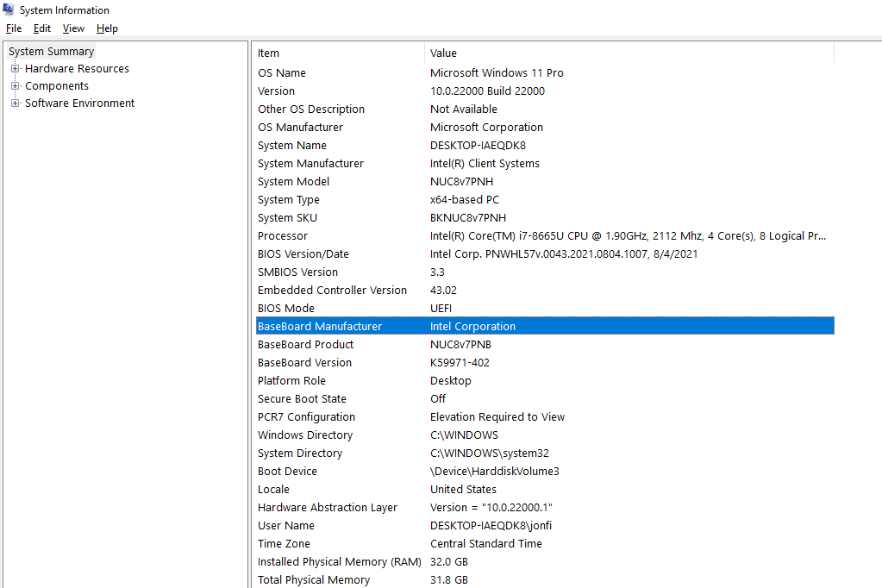
Task: Expand the Hardware Resources node
Action: click(x=16, y=69)
